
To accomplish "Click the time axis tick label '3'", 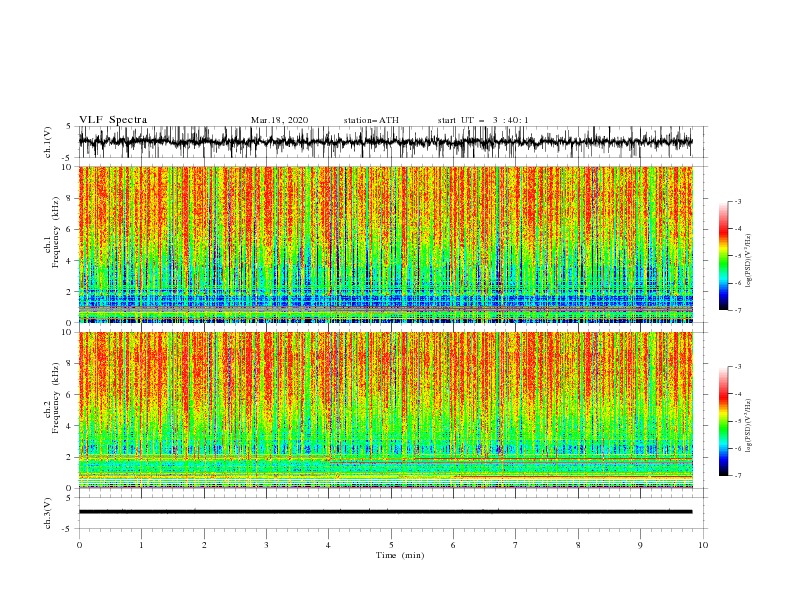I will (x=266, y=545).
